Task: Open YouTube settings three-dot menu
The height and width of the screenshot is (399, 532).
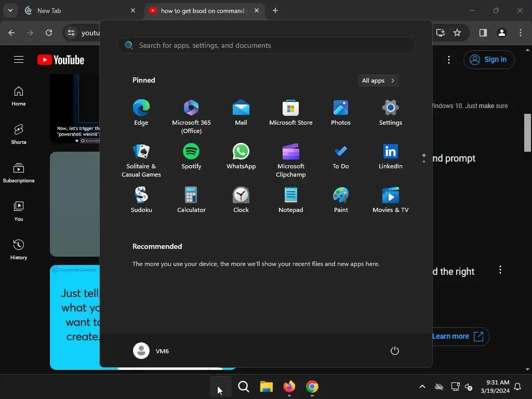Action: click(x=448, y=60)
